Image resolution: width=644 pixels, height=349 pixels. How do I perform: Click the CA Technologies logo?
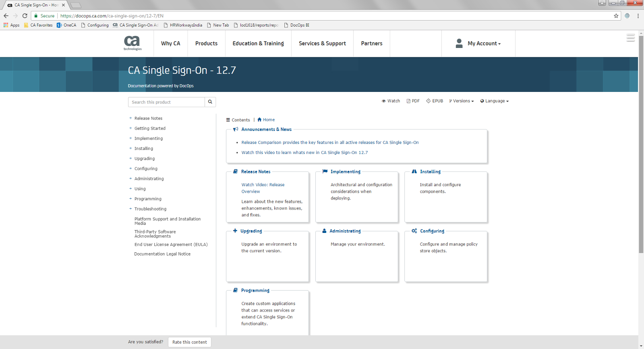(133, 43)
